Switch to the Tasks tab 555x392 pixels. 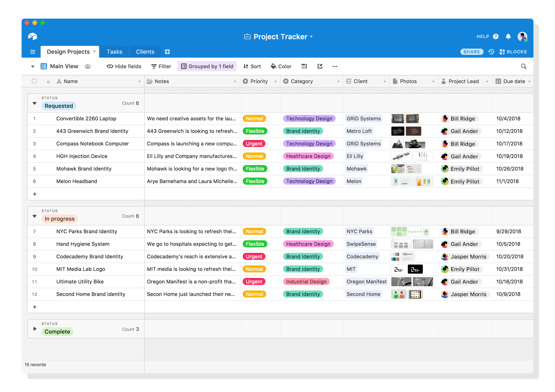114,51
